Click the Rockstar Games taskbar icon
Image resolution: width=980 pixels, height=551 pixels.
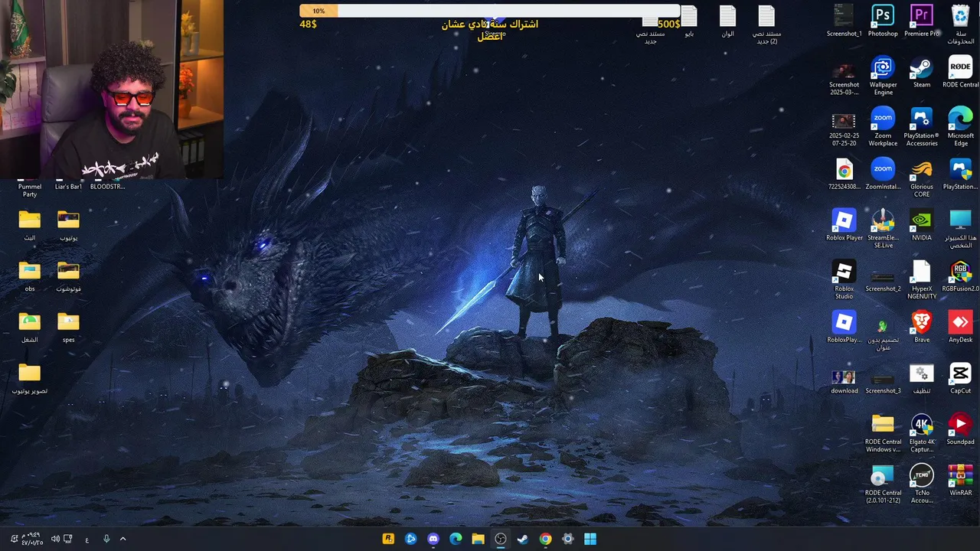click(388, 539)
